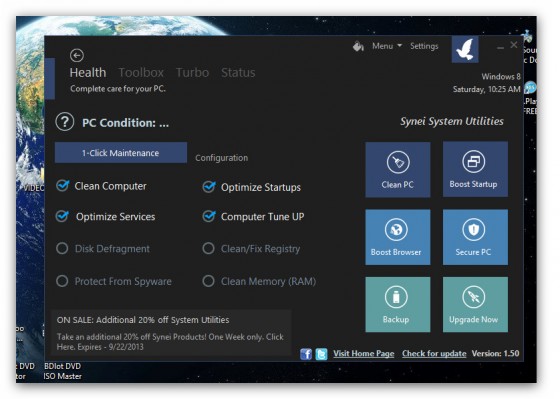Switch to the Toolbox tab

tap(141, 73)
